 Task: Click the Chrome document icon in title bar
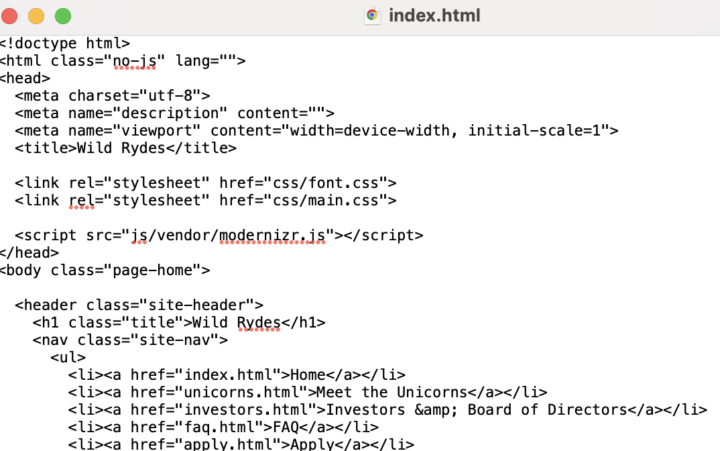pyautogui.click(x=373, y=15)
